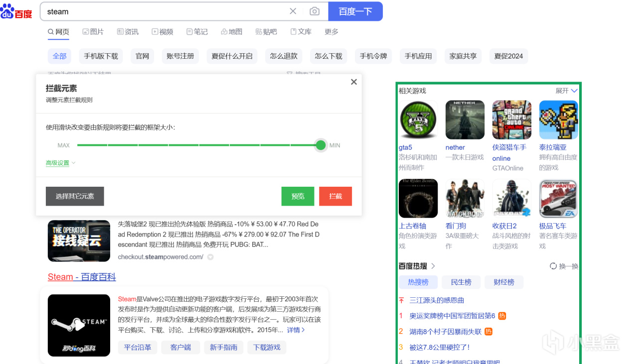The image size is (638, 364).
Task: Open the 收获日2 game icon
Action: click(512, 199)
